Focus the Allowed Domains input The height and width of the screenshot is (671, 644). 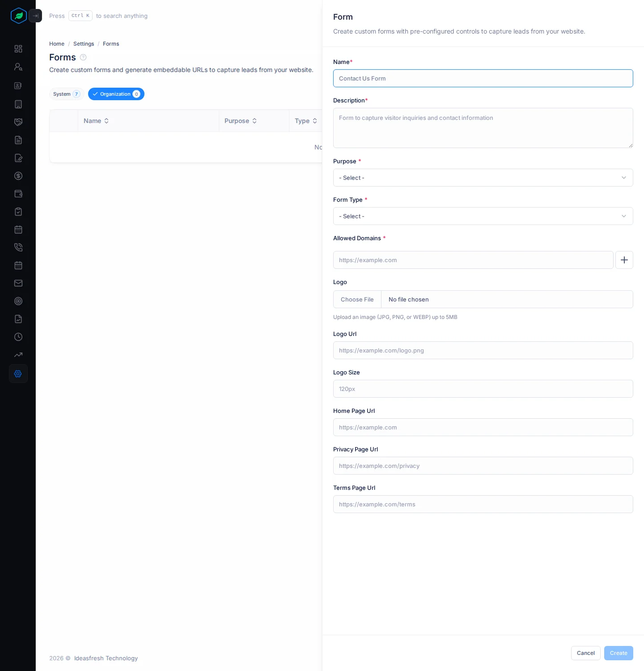[473, 260]
